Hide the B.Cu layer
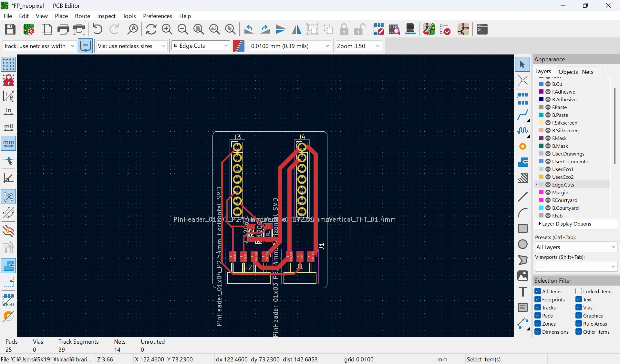The image size is (620, 364). pyautogui.click(x=548, y=84)
